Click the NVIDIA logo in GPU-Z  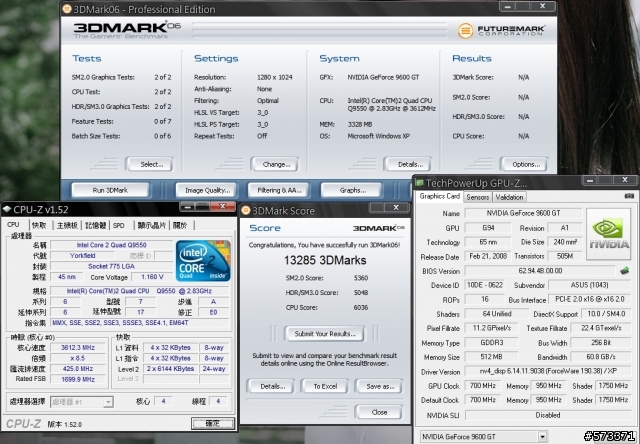609,234
